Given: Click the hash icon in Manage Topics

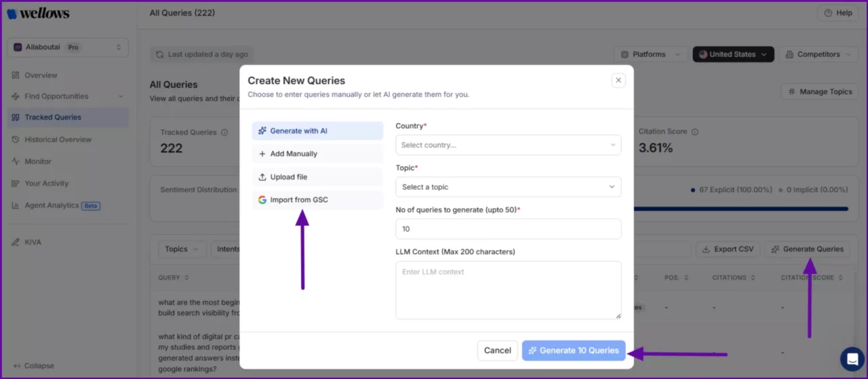Looking at the screenshot, I should [792, 92].
